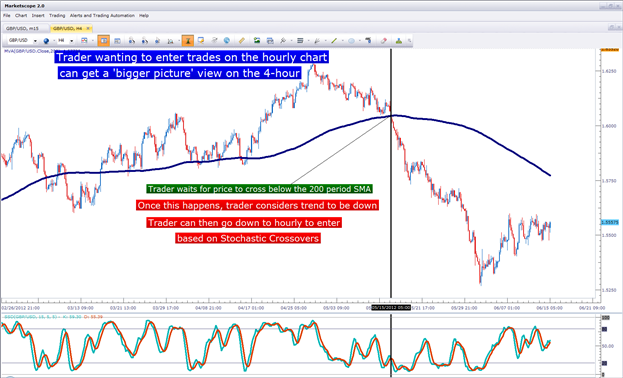Click the grey icon before the second globe
The width and height of the screenshot is (623, 378).
214,41
